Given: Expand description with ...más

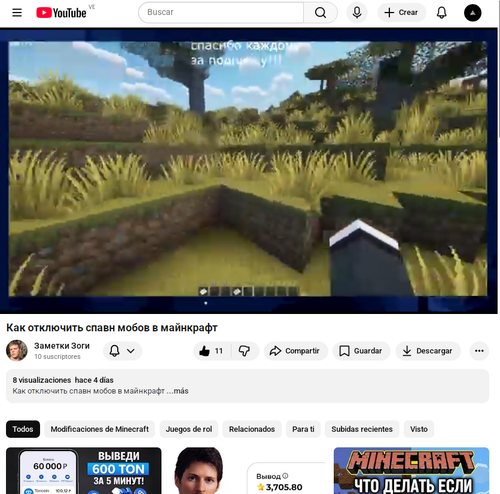Looking at the screenshot, I should pos(178,391).
